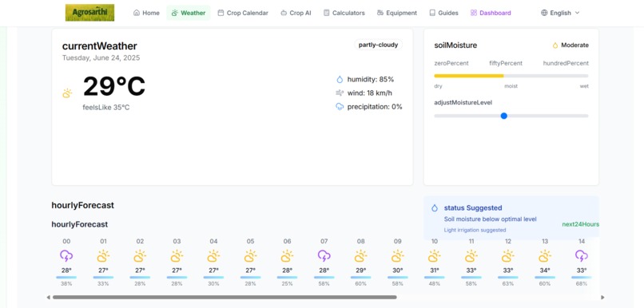
Task: Open the Home page
Action: pyautogui.click(x=146, y=13)
